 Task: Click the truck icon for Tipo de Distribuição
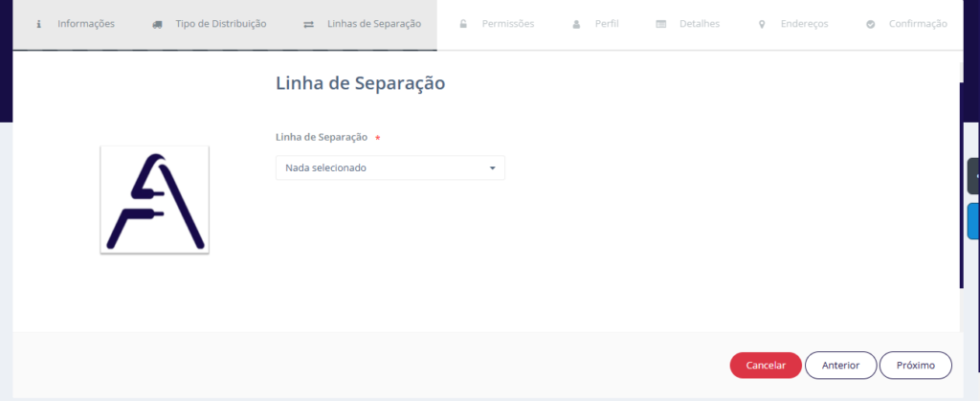coord(157,24)
